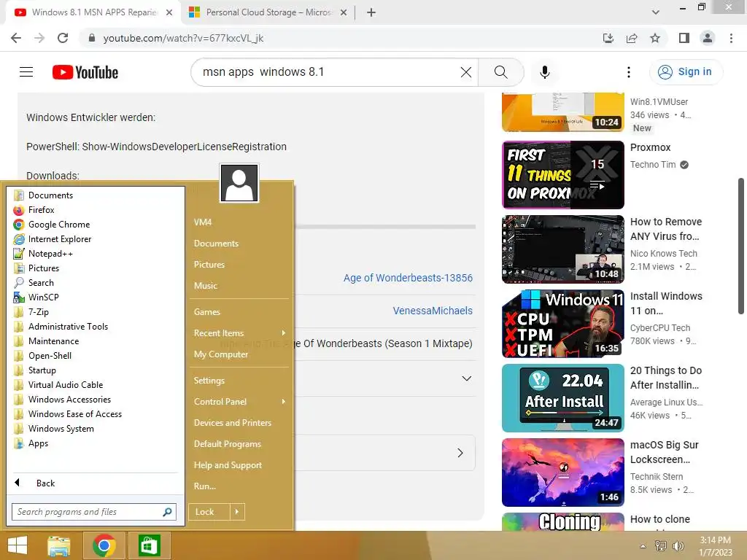Open the YouTube hamburger guide menu
Image resolution: width=747 pixels, height=560 pixels.
pos(26,72)
